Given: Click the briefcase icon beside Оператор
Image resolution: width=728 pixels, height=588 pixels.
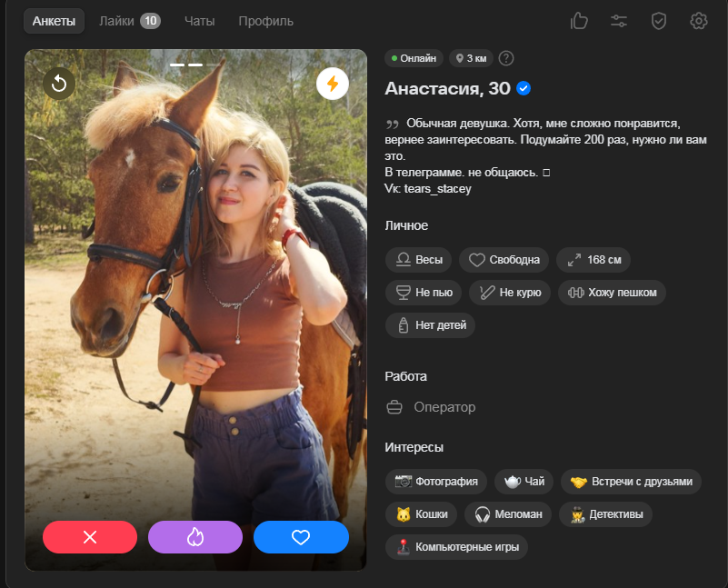Looking at the screenshot, I should [x=394, y=407].
